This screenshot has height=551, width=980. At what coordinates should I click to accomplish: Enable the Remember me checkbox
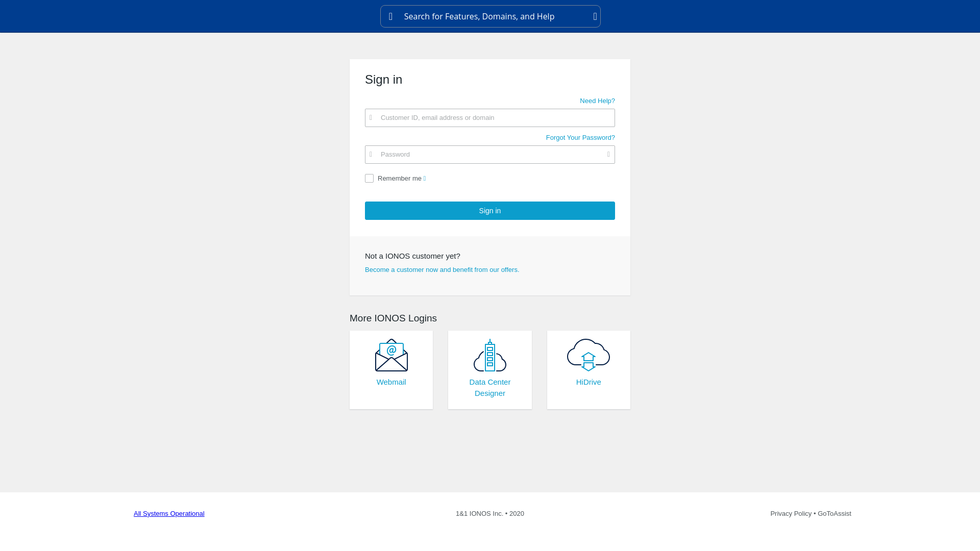[x=370, y=179]
